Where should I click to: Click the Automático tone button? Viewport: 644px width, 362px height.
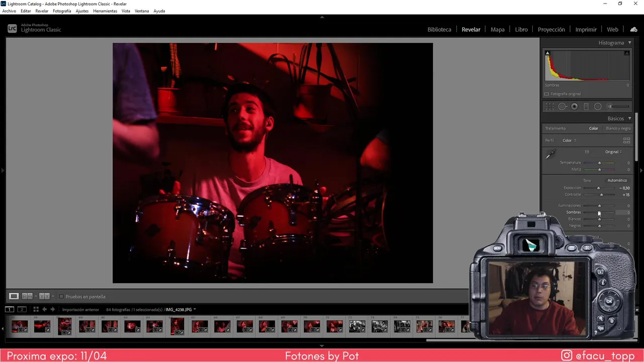[617, 180]
